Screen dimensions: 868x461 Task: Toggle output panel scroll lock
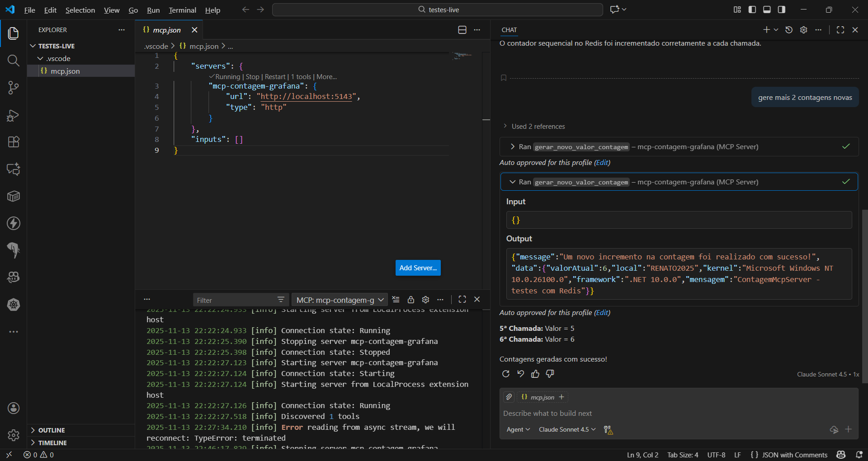pyautogui.click(x=410, y=300)
